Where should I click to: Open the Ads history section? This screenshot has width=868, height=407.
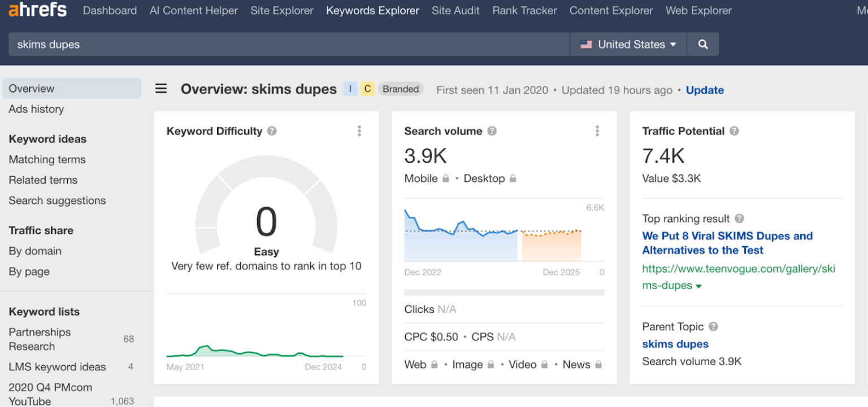(36, 109)
